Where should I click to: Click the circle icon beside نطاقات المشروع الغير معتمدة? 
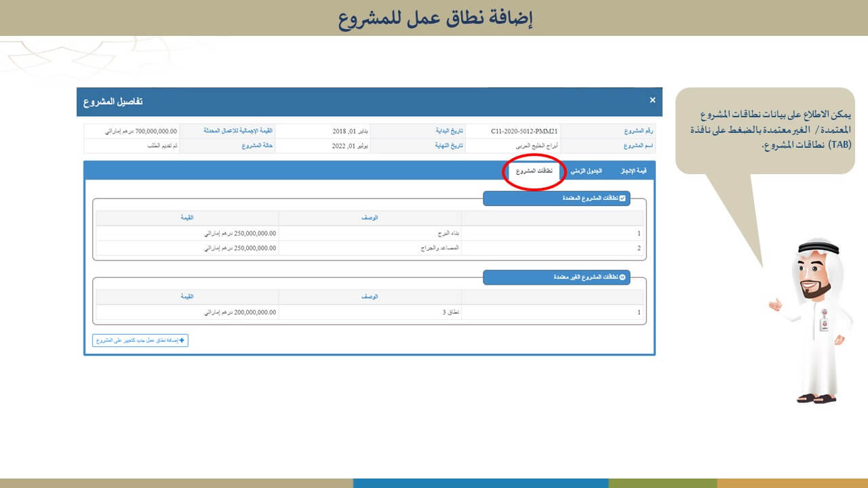point(623,277)
